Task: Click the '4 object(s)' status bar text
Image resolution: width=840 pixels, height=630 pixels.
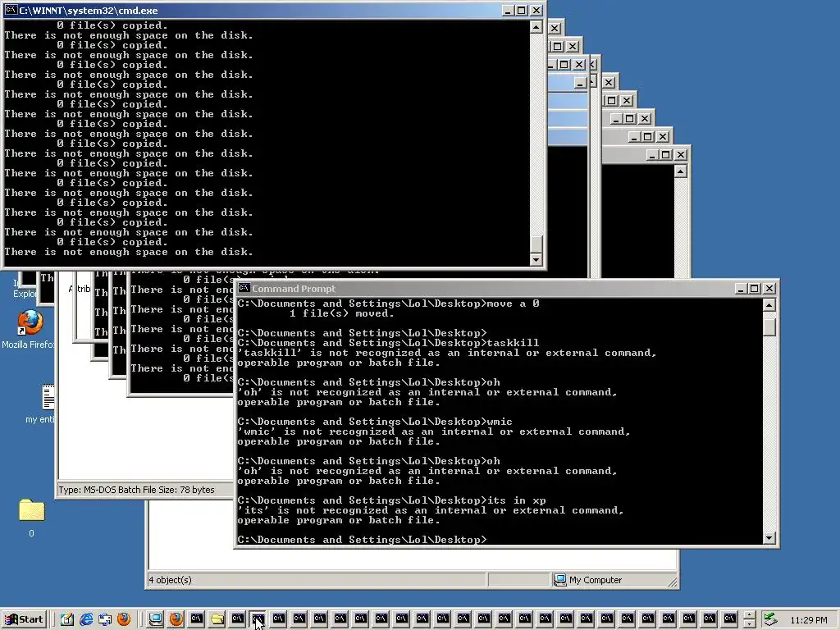Action: point(171,580)
